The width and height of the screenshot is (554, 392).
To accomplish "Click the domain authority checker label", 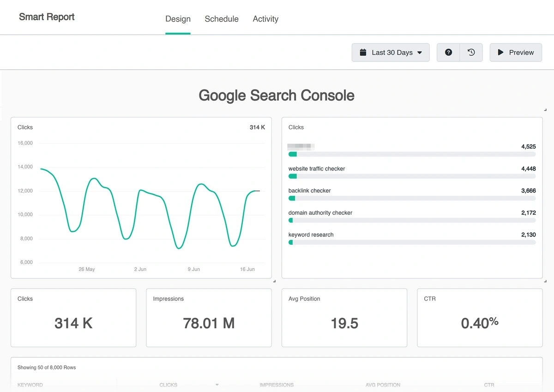I will 320,213.
